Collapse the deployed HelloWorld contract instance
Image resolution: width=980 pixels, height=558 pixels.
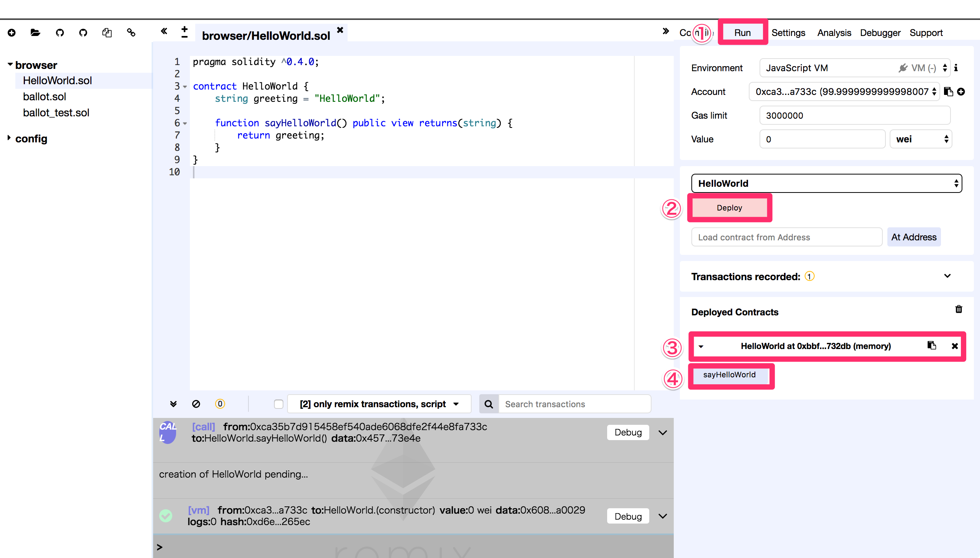(x=701, y=346)
